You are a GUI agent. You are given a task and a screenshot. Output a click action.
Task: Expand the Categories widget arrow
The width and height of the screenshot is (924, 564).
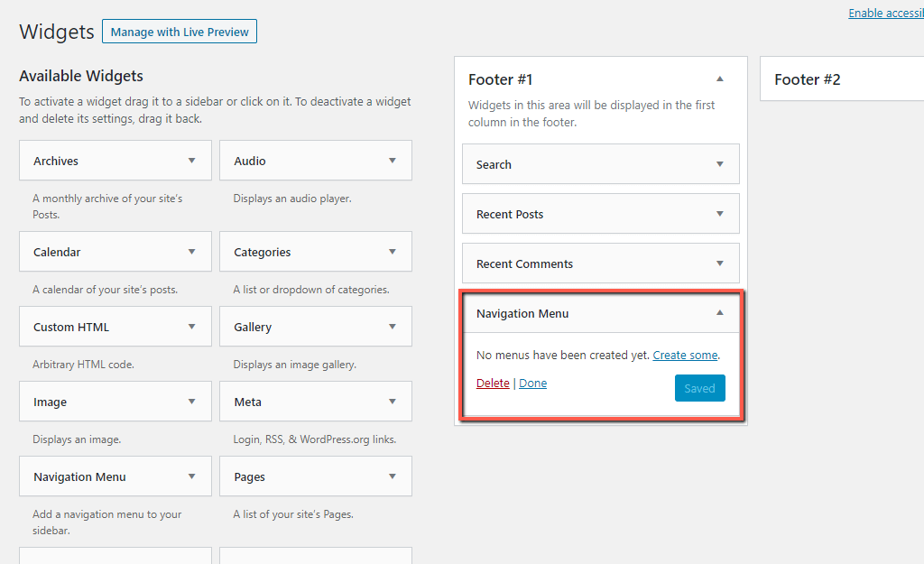(393, 252)
